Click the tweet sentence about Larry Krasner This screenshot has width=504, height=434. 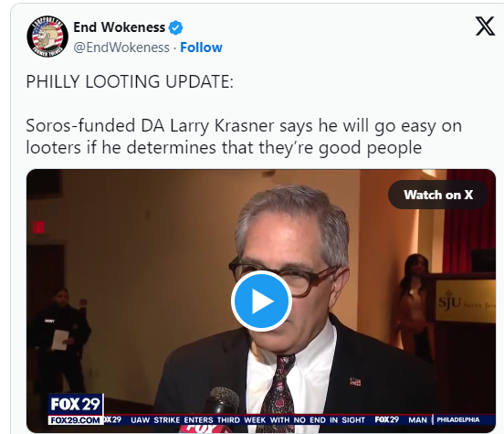click(x=244, y=137)
